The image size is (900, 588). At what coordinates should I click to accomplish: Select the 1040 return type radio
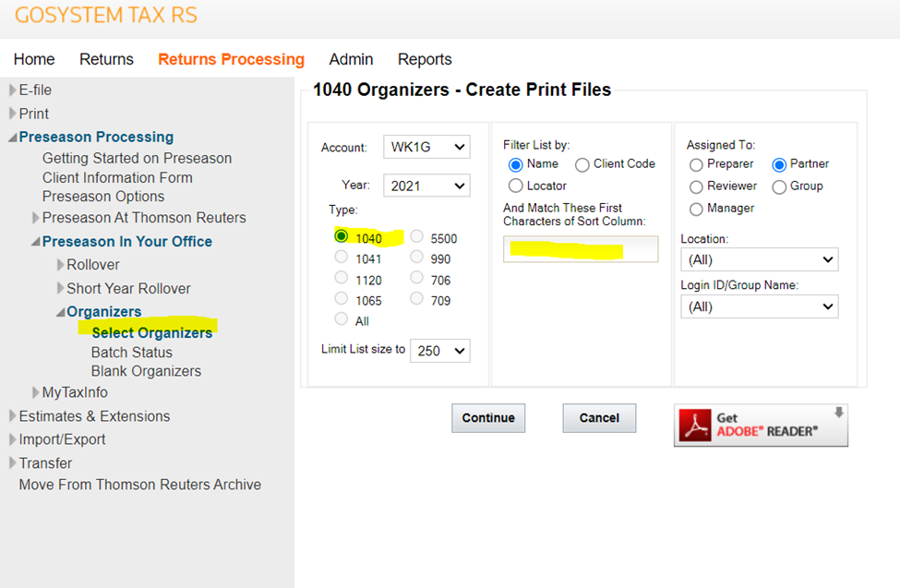click(341, 236)
